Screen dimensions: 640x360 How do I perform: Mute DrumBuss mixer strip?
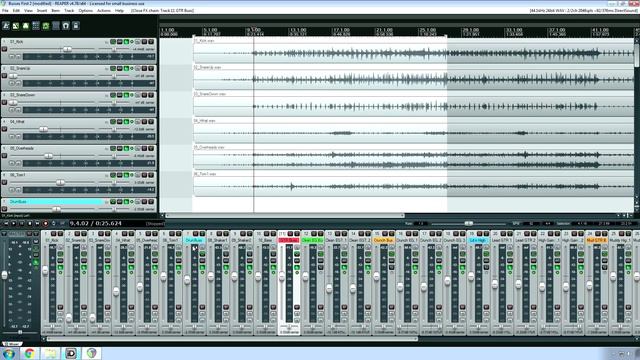(x=196, y=233)
